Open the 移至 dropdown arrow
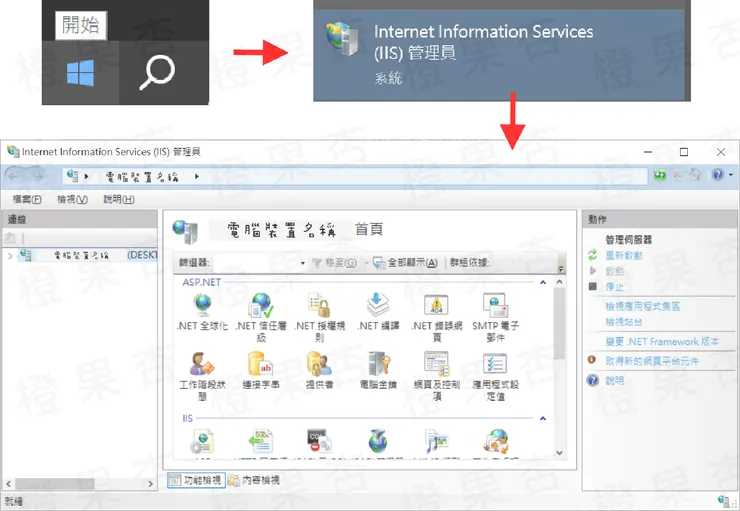The image size is (740, 511). point(366,263)
